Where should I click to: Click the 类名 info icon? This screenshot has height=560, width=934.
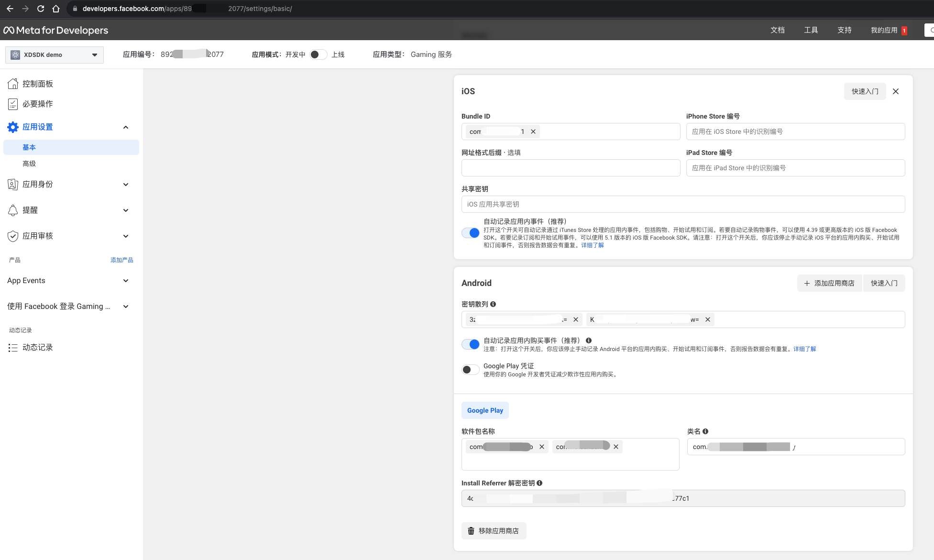tap(705, 431)
